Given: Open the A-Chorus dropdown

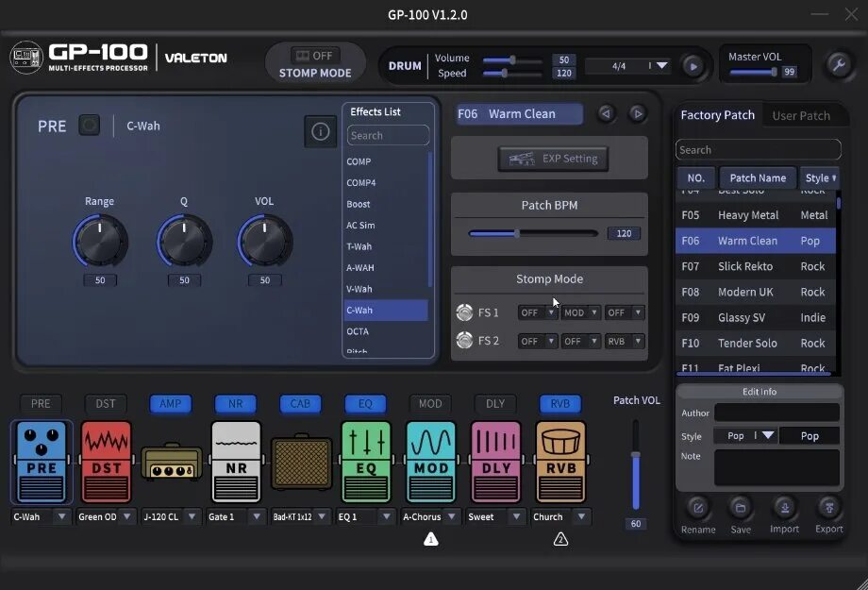Looking at the screenshot, I should tap(451, 516).
